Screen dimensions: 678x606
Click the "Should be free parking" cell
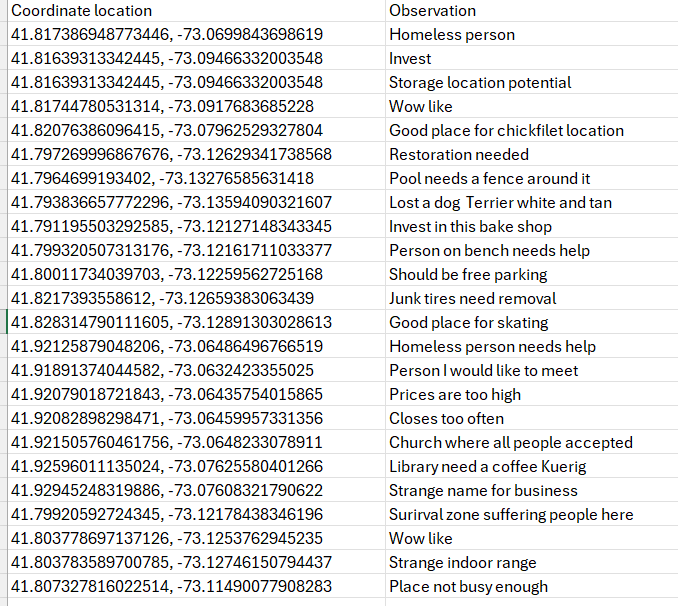click(x=468, y=275)
